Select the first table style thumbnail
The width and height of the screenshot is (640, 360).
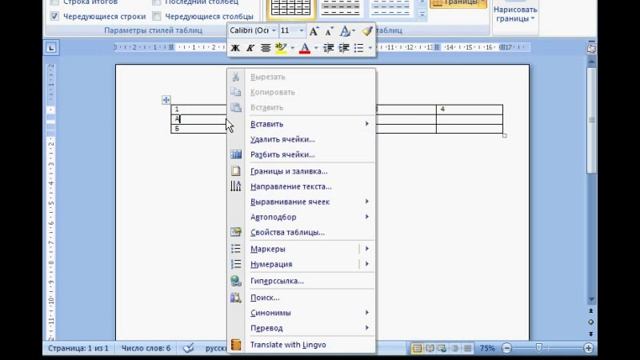[x=291, y=9]
